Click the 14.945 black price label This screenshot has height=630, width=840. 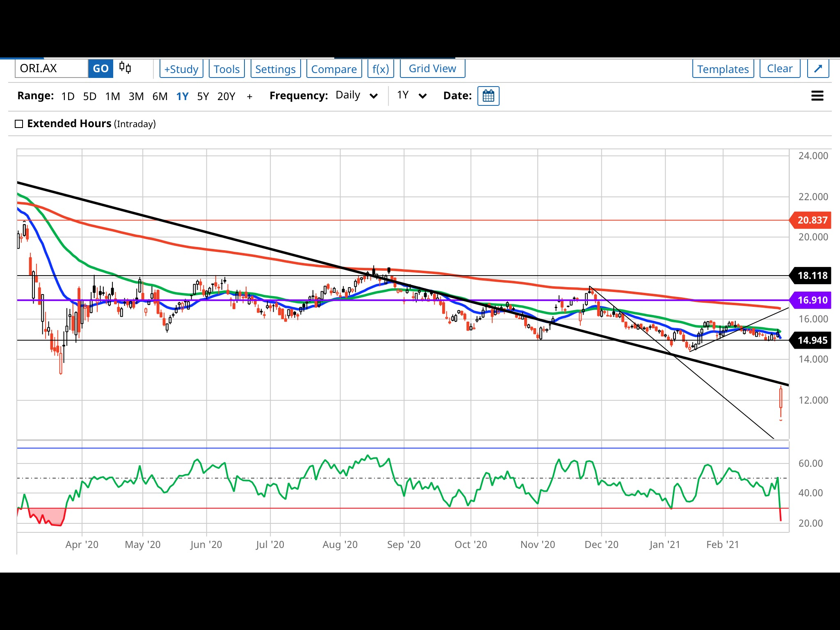810,340
